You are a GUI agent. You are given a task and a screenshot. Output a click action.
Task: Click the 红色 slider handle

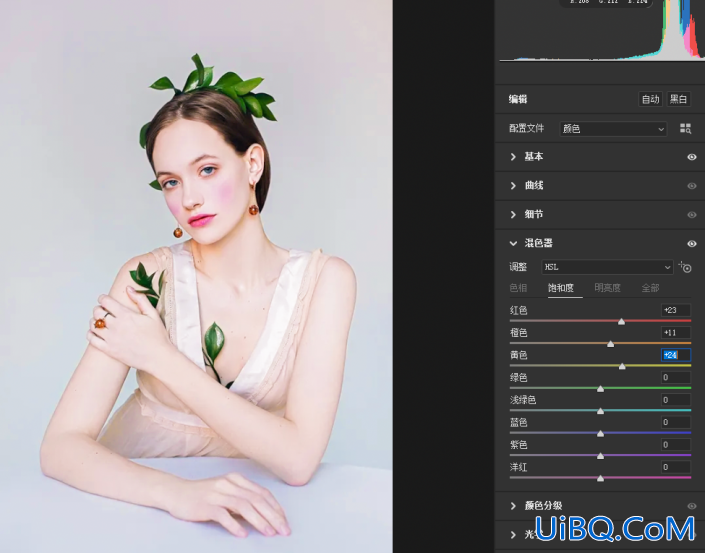[x=621, y=321]
